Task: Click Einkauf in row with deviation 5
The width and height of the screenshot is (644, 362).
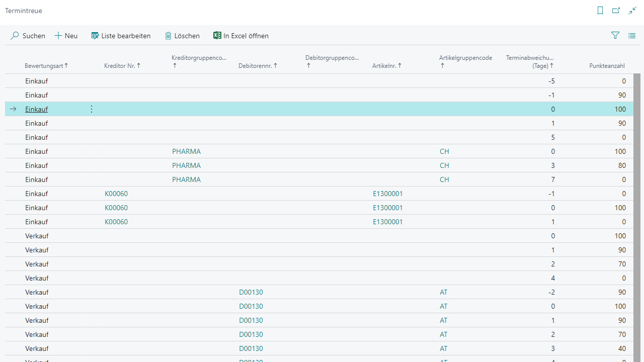Action: point(37,137)
